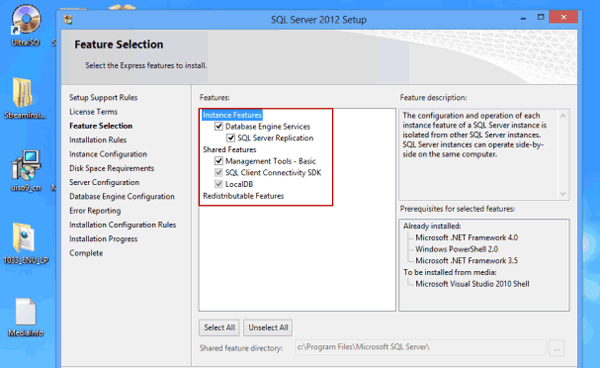The width and height of the screenshot is (600, 368).
Task: Go to the Installation Rules step
Action: [98, 140]
